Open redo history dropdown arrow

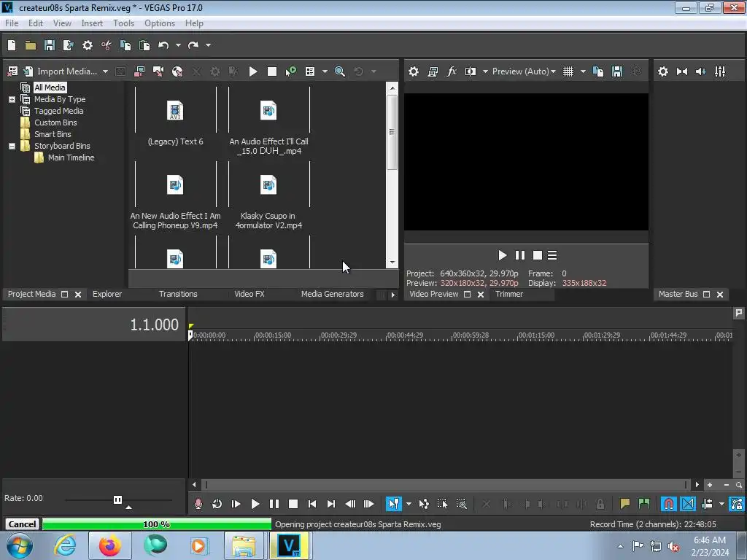[x=208, y=45]
